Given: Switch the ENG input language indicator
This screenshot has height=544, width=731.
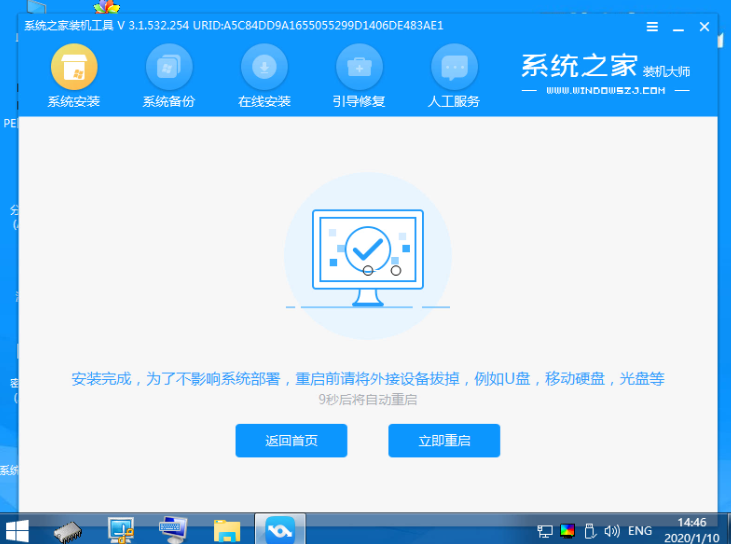Looking at the screenshot, I should (x=640, y=530).
